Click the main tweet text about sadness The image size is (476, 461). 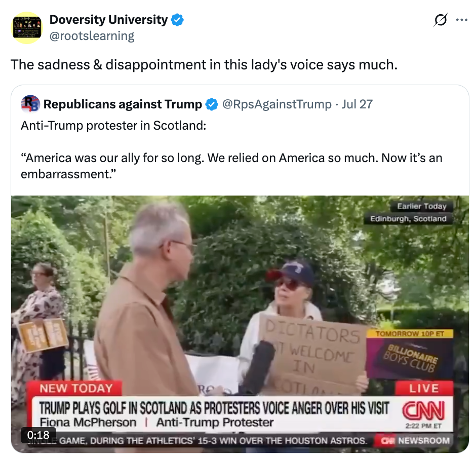click(204, 65)
